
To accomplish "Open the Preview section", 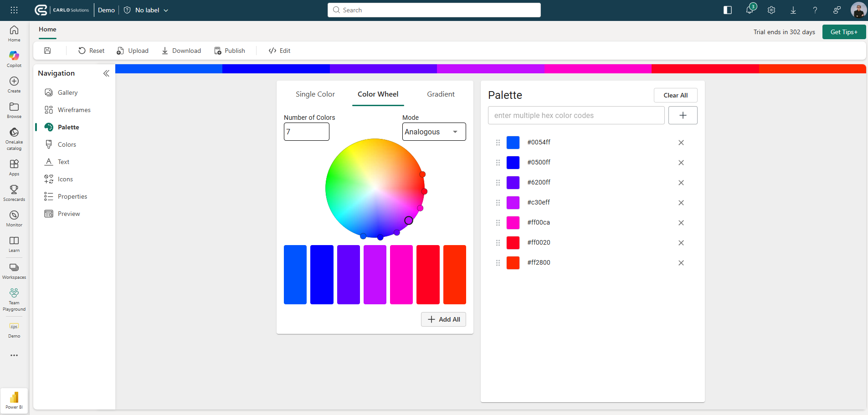I will tap(69, 213).
